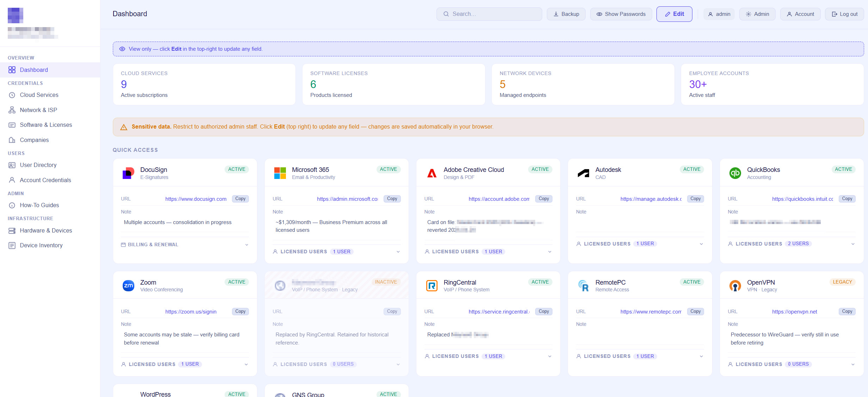Open the zoom.us/signin link
The height and width of the screenshot is (397, 868).
click(191, 312)
